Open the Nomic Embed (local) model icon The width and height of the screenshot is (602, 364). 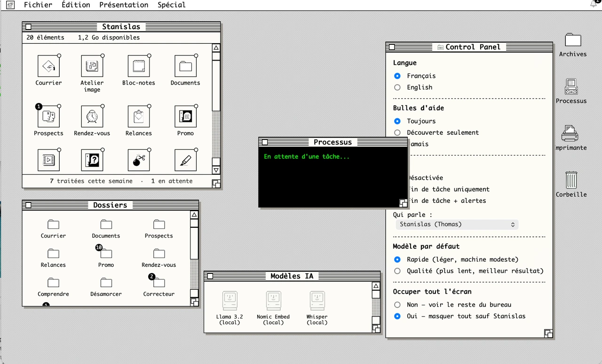(x=273, y=301)
